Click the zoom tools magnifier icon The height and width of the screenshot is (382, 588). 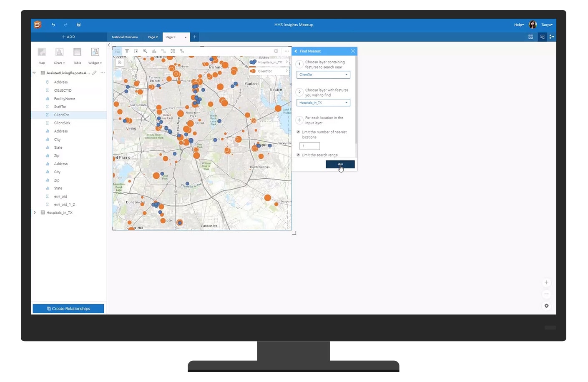(x=145, y=51)
